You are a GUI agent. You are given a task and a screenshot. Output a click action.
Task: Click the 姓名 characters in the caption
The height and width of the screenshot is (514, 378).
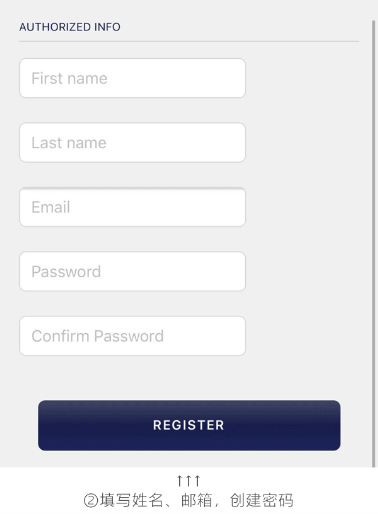click(x=147, y=500)
